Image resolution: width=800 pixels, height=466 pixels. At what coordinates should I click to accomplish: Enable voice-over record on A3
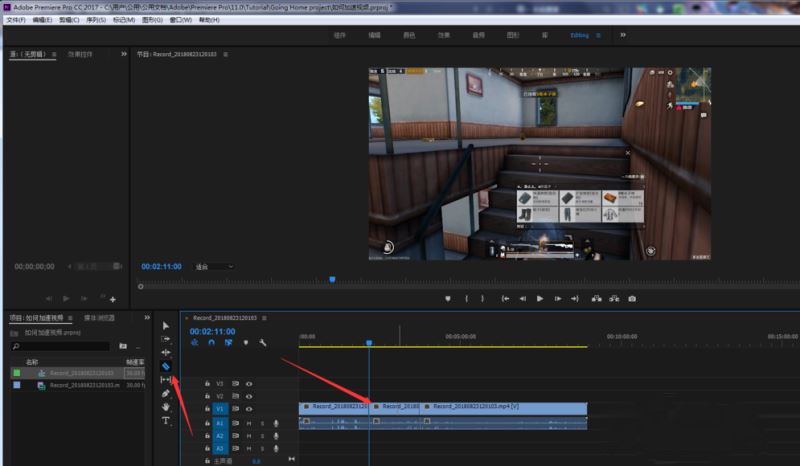(x=276, y=448)
